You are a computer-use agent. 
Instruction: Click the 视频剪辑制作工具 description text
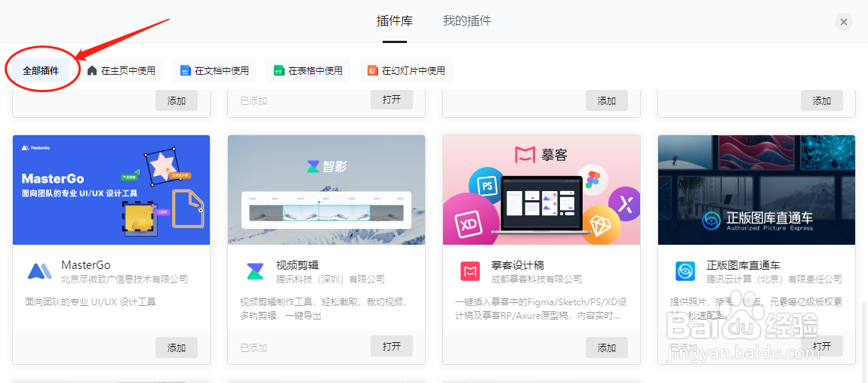(325, 309)
